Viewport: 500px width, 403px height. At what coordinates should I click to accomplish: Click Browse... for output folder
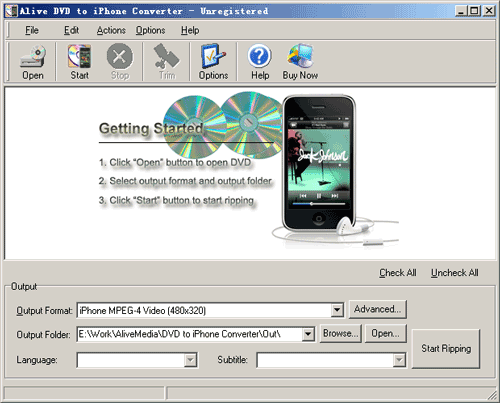coord(341,333)
